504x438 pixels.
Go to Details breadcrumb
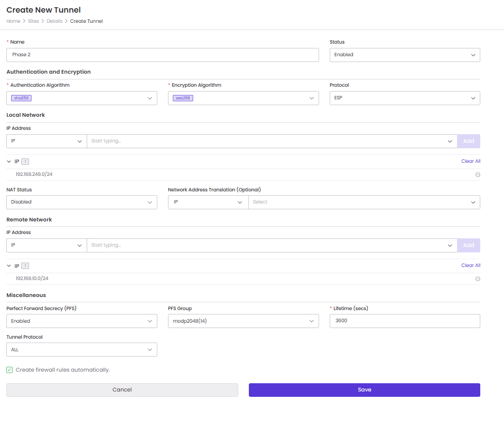[54, 21]
